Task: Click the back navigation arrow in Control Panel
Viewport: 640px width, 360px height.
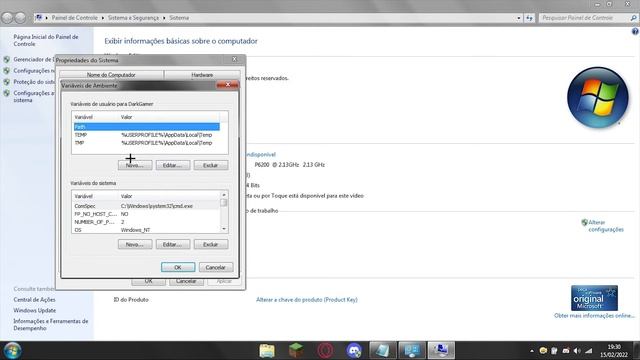Action: pyautogui.click(x=7, y=18)
